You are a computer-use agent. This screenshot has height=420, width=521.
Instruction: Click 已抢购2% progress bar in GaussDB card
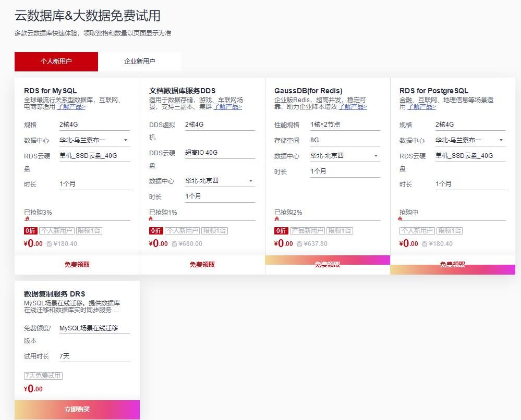pos(328,220)
